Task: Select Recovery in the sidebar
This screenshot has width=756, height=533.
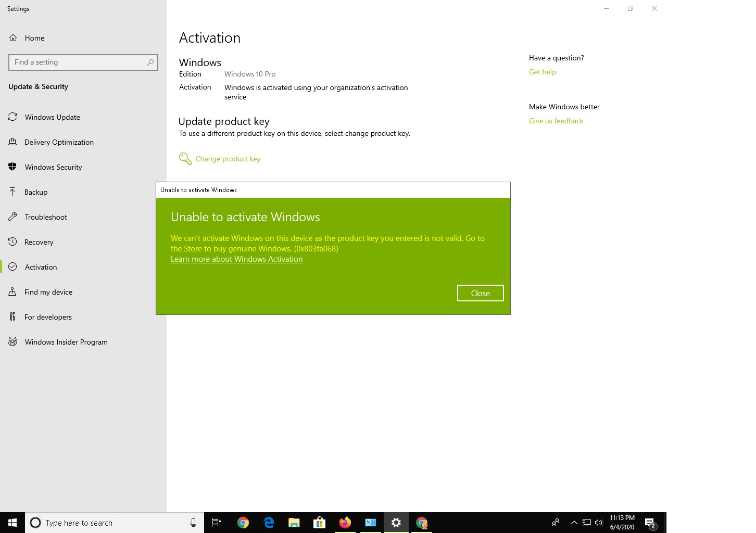Action: coord(39,242)
